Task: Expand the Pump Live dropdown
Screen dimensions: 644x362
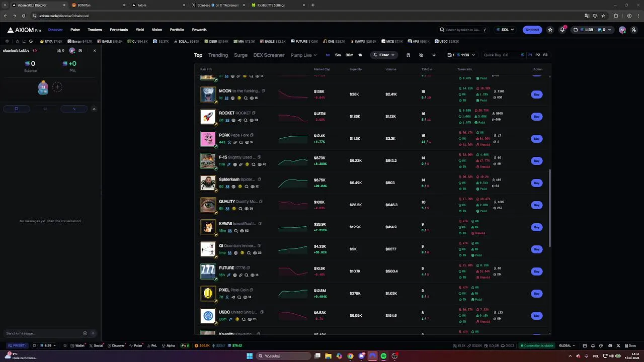Action: click(303, 55)
